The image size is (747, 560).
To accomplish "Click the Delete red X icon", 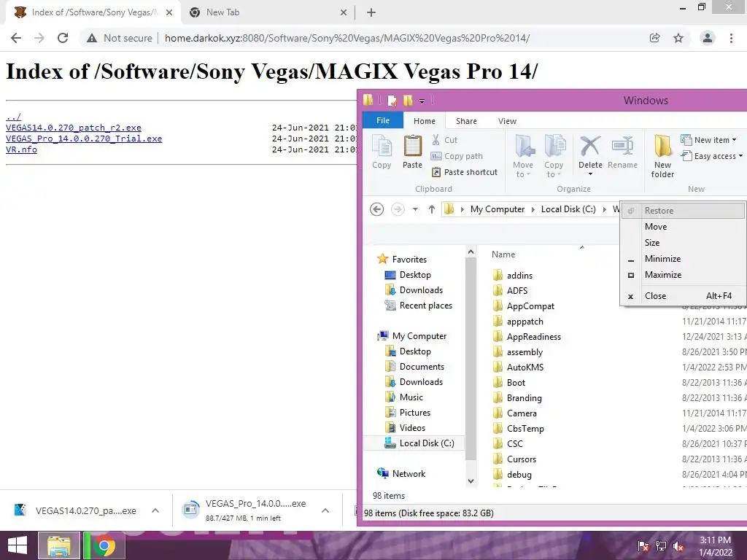I will pyautogui.click(x=590, y=147).
